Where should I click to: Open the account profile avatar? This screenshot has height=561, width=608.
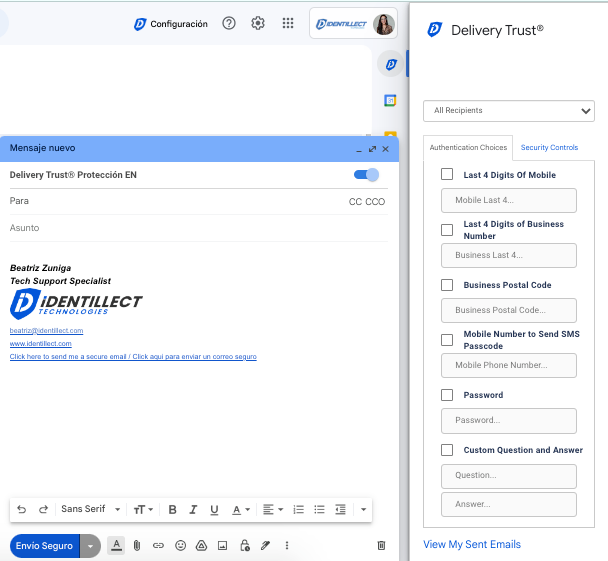click(x=384, y=24)
